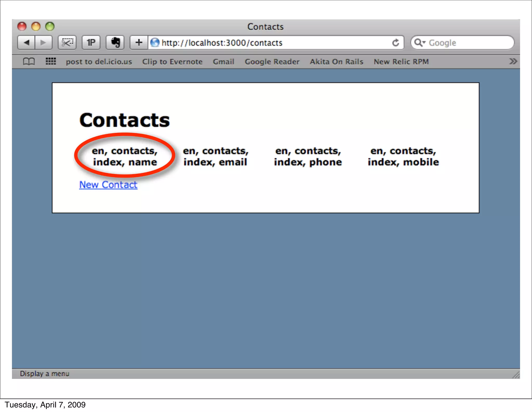The image size is (532, 412).
Task: Open the Gmail bookmark
Action: click(x=223, y=62)
